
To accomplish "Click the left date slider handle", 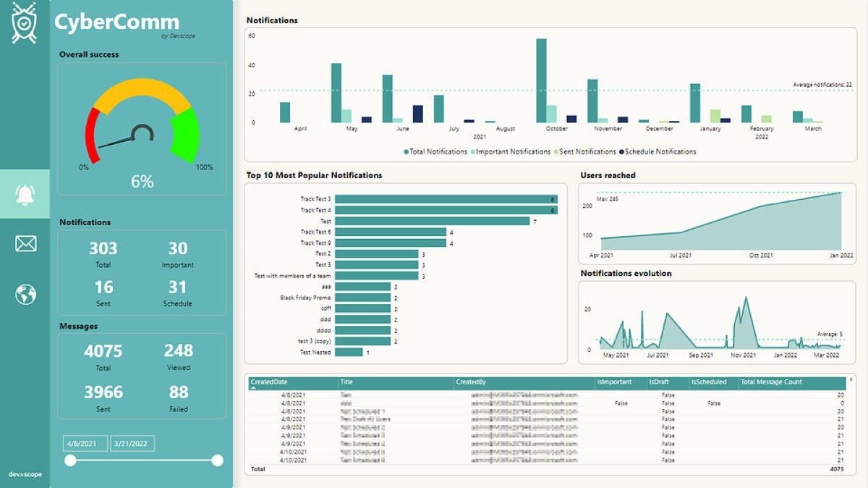I will click(x=70, y=460).
